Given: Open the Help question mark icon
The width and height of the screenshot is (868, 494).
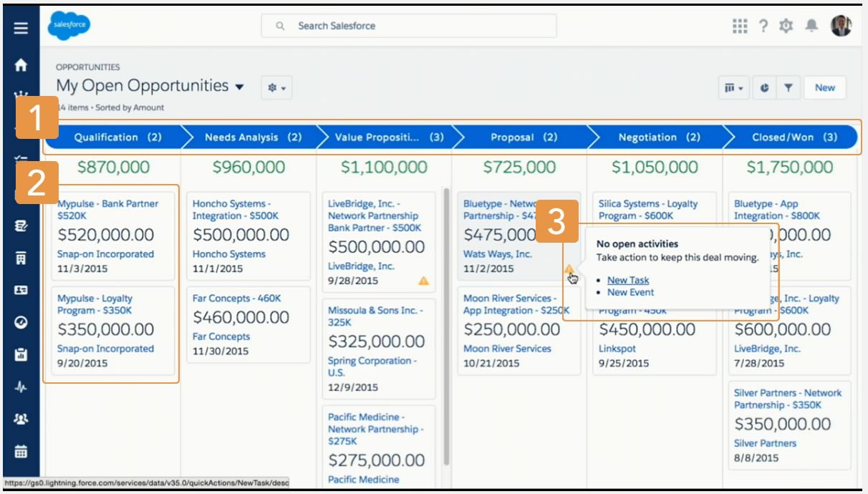Looking at the screenshot, I should (763, 26).
